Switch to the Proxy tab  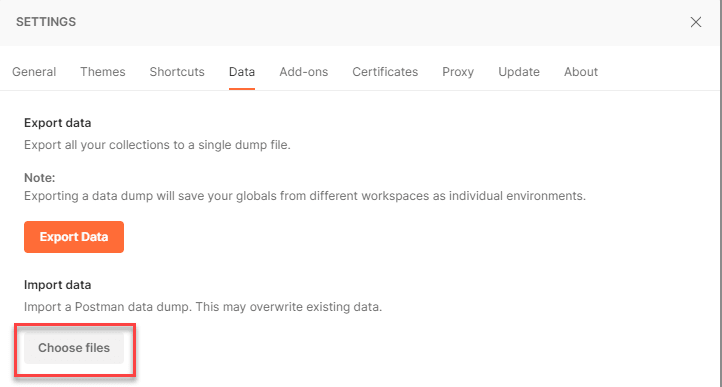(458, 72)
